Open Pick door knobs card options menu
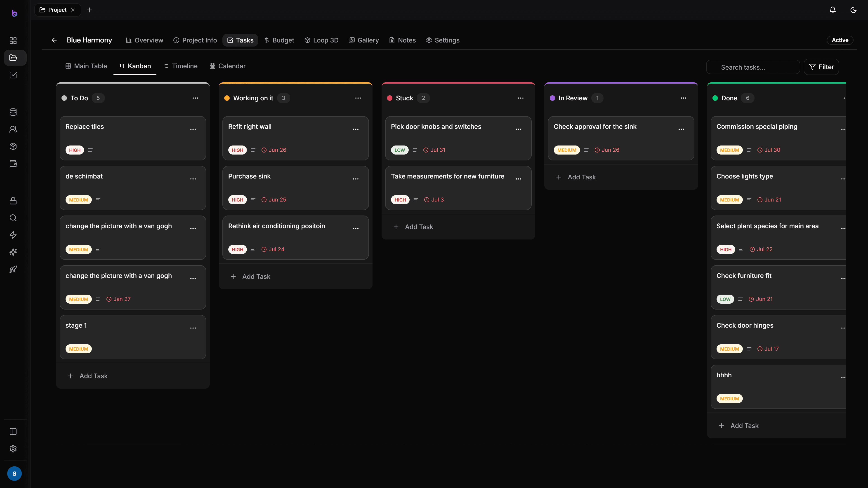 pyautogui.click(x=518, y=129)
